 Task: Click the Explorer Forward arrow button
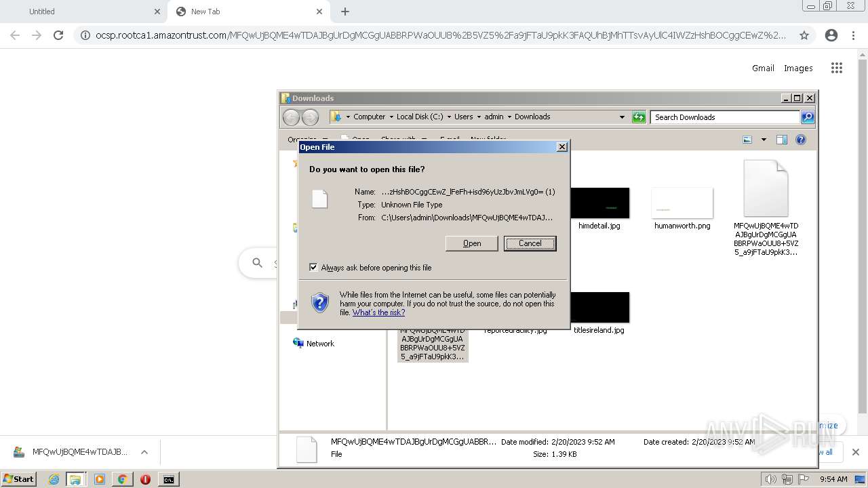310,117
